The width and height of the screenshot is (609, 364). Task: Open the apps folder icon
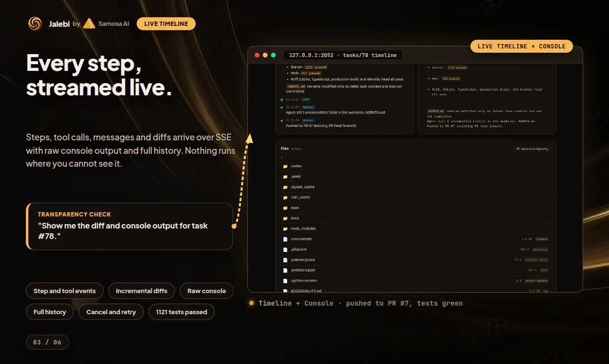tap(285, 208)
